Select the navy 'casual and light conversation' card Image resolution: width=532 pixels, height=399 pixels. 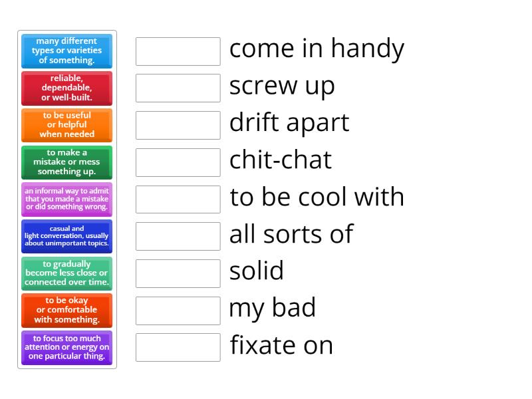pos(66,236)
